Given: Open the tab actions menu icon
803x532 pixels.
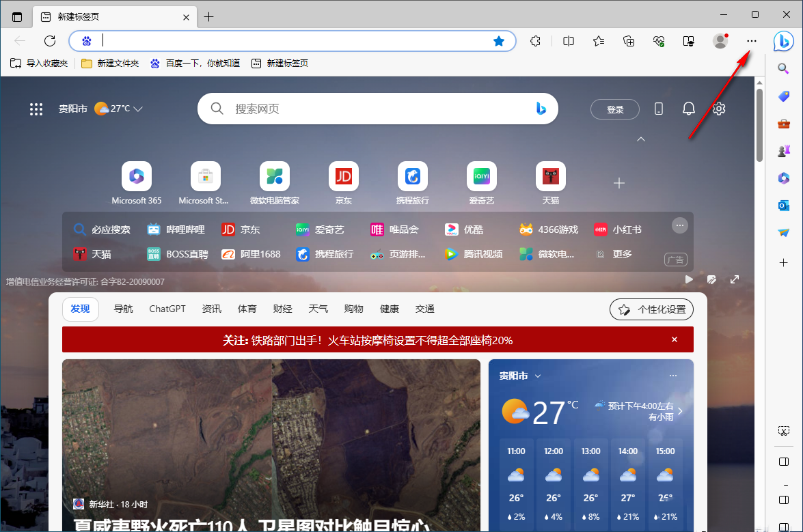Looking at the screenshot, I should tap(17, 17).
